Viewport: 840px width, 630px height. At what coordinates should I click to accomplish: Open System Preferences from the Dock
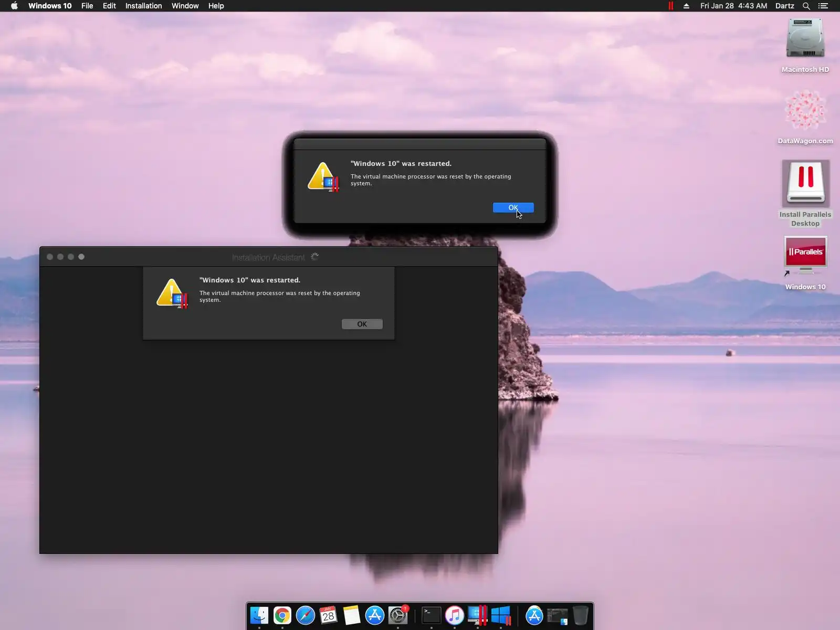coord(398,615)
